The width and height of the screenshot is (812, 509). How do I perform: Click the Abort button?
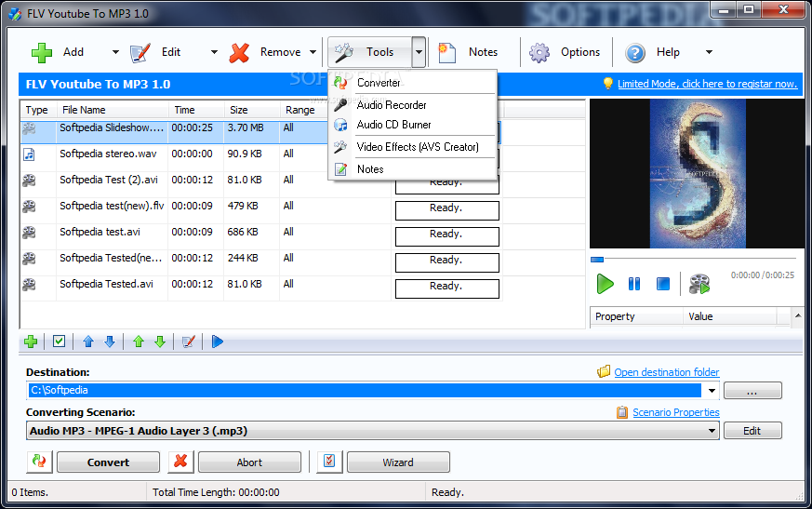[x=249, y=462]
